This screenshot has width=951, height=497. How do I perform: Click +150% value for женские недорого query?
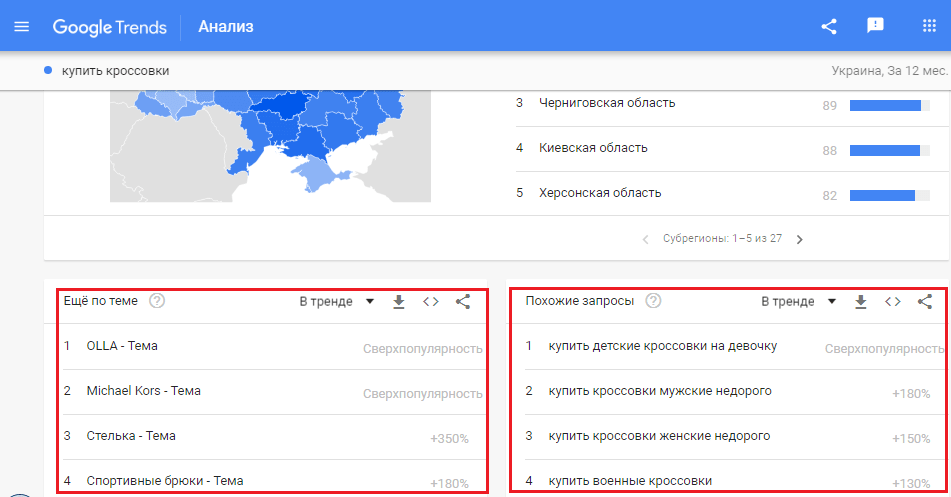pyautogui.click(x=911, y=439)
